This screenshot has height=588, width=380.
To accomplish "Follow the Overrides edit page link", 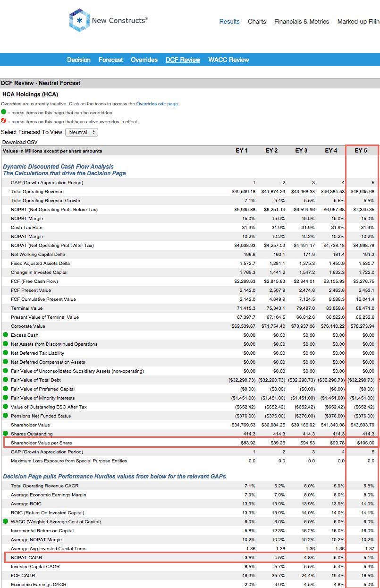I will click(157, 103).
